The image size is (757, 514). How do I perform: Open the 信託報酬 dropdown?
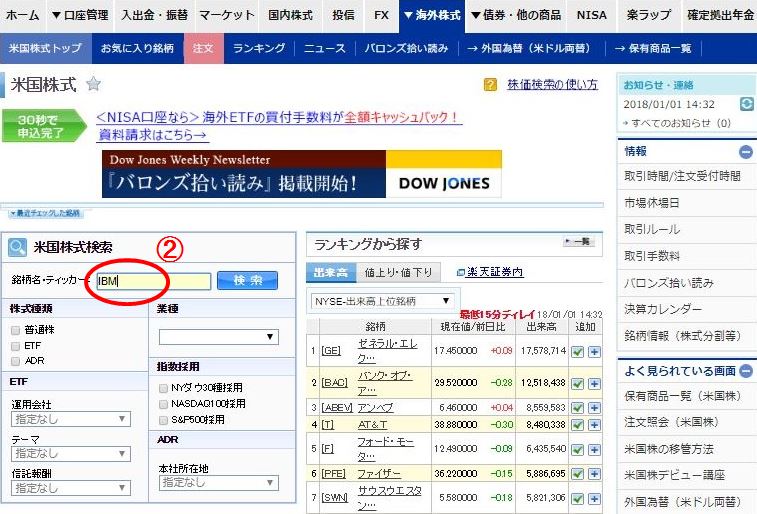pos(71,488)
